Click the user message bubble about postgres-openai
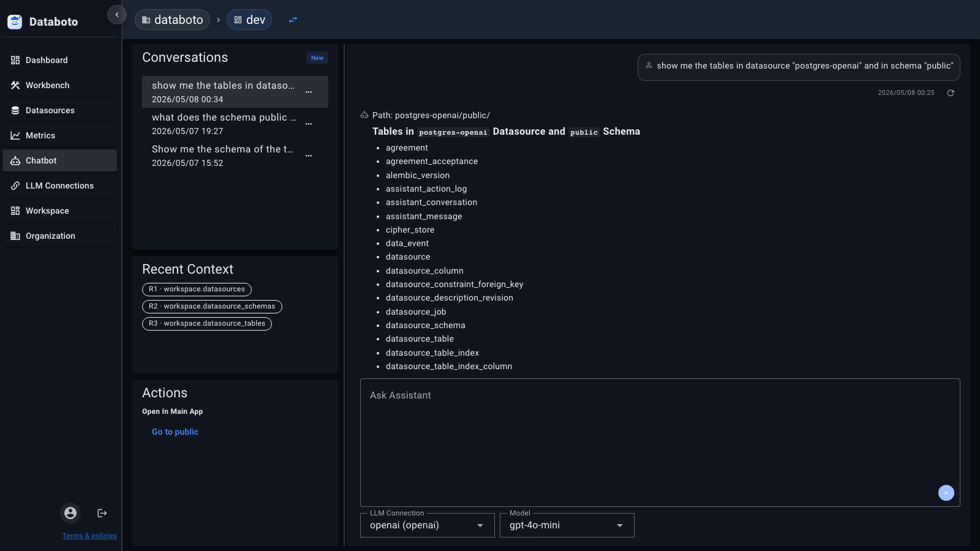The image size is (980, 551). 799,67
